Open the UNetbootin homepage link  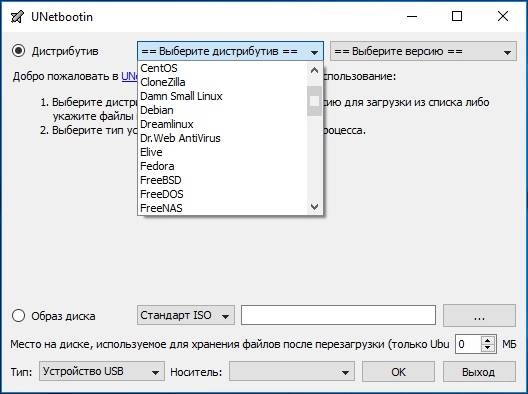tap(129, 76)
